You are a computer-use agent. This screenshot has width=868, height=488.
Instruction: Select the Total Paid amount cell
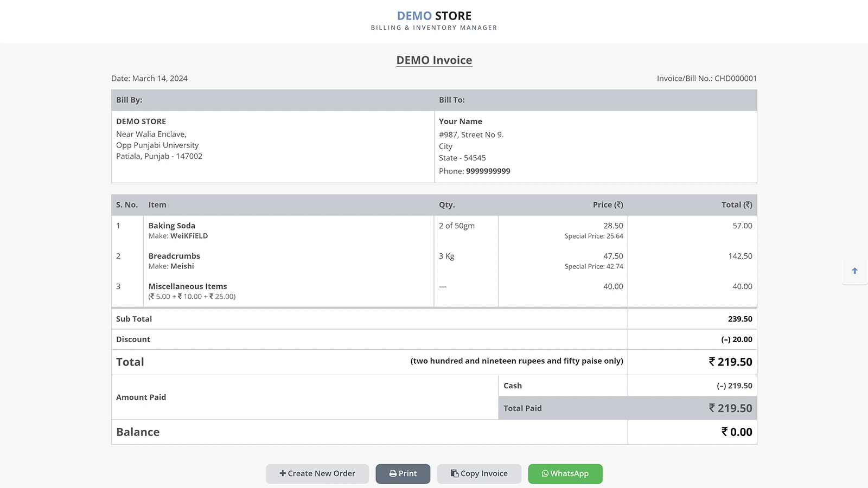coord(730,408)
